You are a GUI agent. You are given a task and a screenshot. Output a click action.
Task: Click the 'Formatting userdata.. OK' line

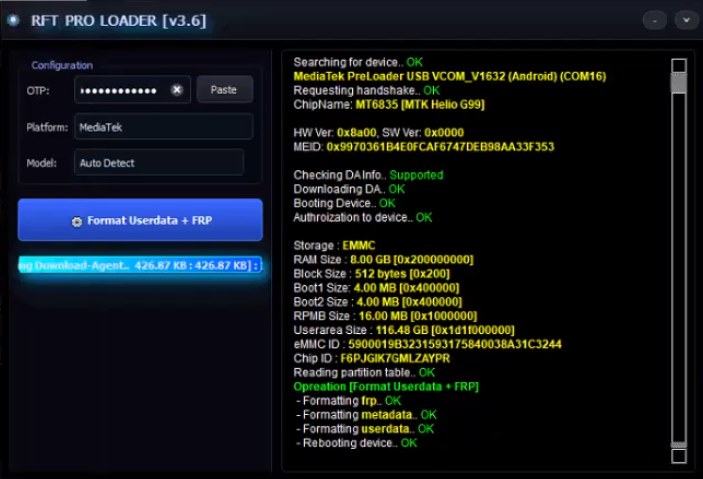coord(365,429)
